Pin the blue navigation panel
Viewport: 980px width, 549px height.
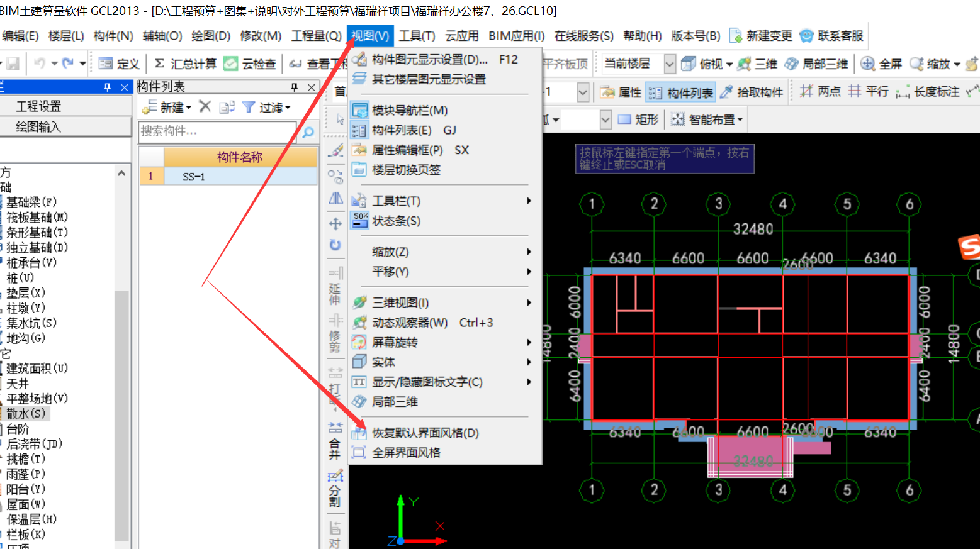tap(107, 87)
